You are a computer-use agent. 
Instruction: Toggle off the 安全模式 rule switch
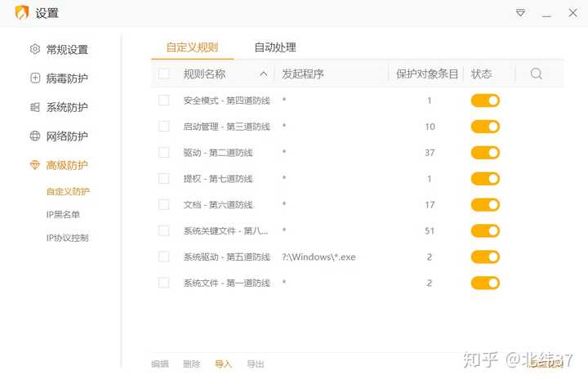click(485, 100)
